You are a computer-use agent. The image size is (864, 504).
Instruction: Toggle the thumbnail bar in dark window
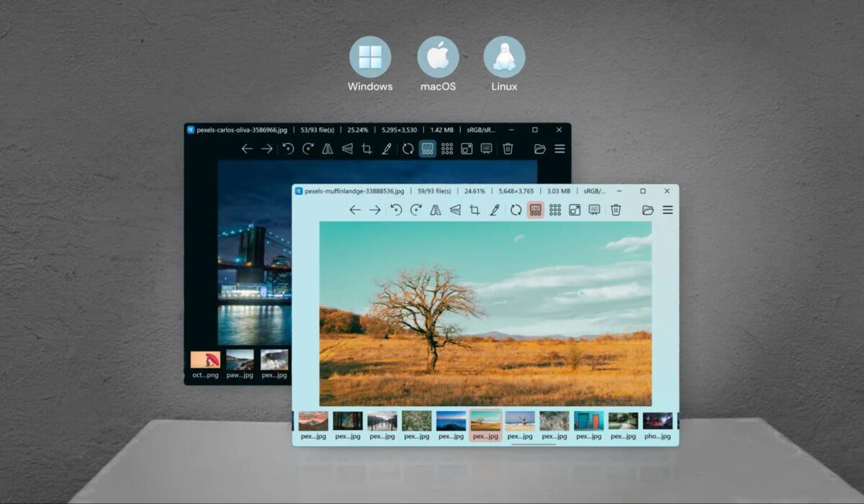[428, 148]
